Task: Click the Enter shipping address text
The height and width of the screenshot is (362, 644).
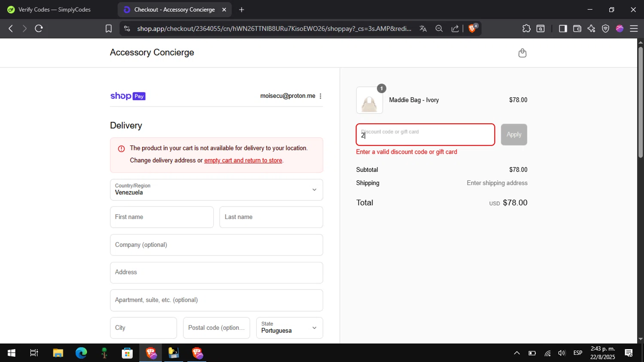Action: point(497,183)
